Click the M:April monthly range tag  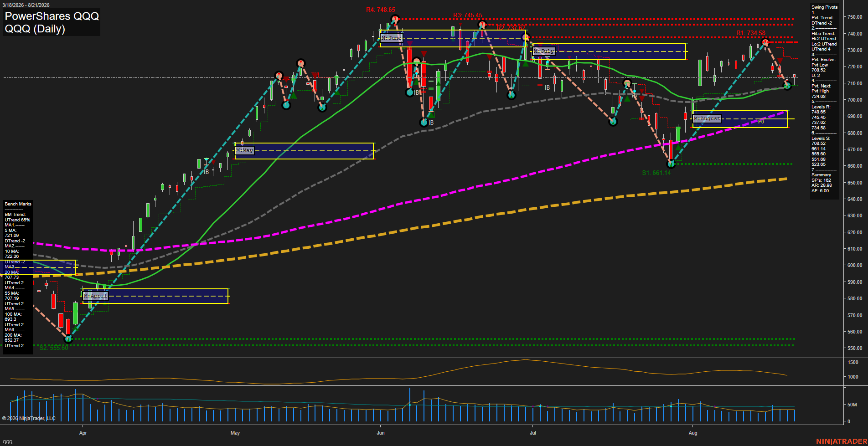pyautogui.click(x=95, y=296)
